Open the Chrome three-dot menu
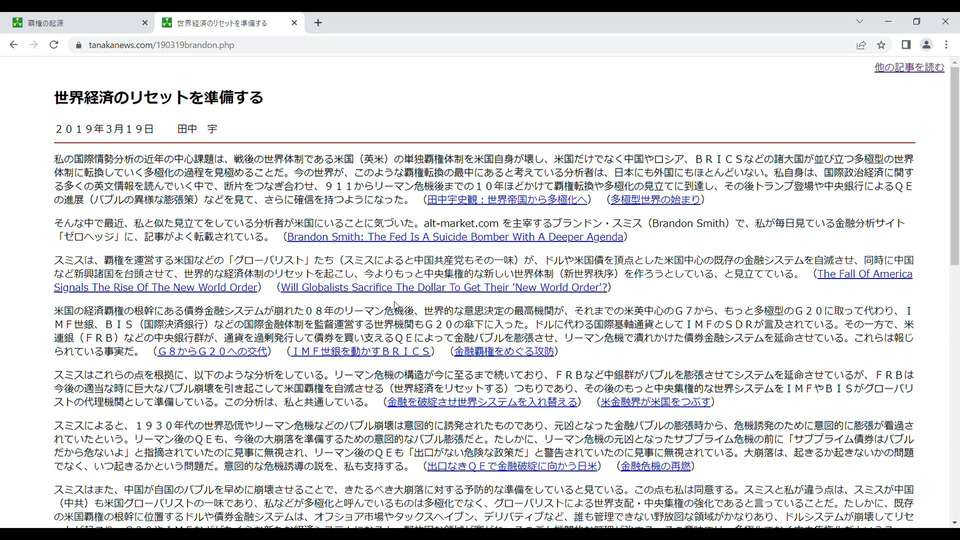Image resolution: width=960 pixels, height=540 pixels. click(946, 45)
